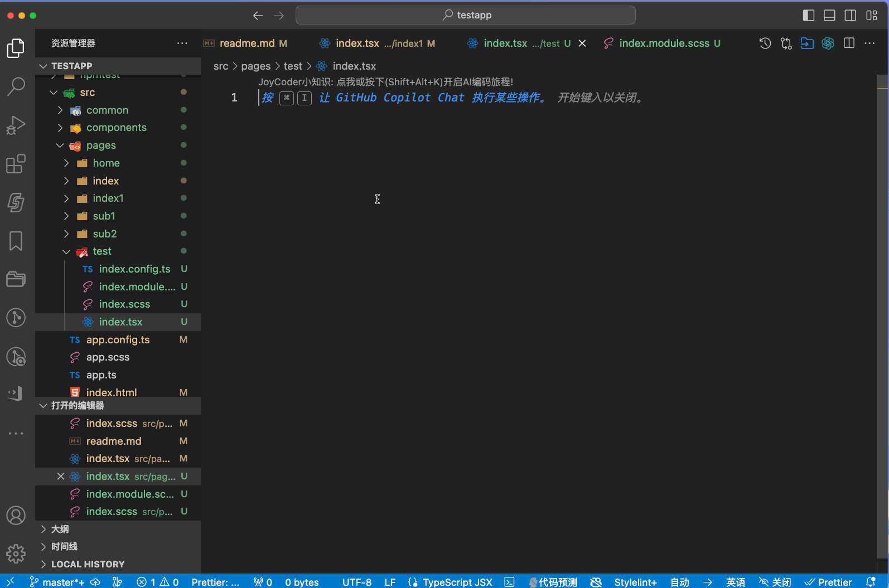Open Run and Debug view

point(16,125)
